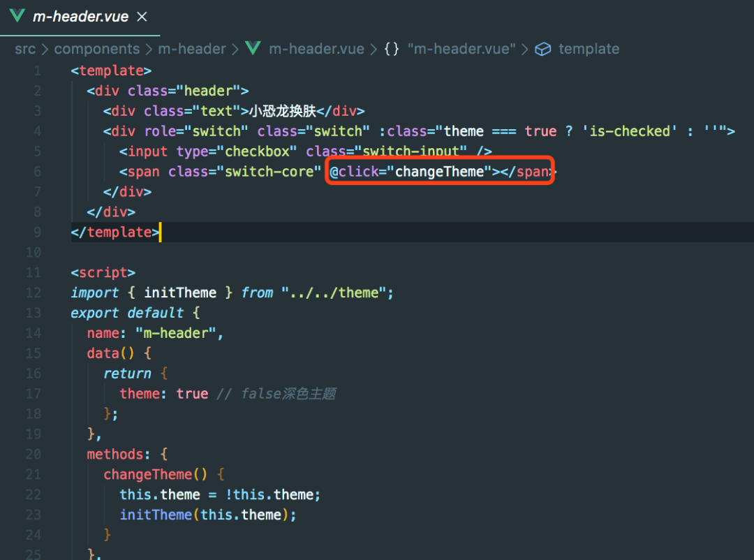The width and height of the screenshot is (754, 560).
Task: Click line number 1 in the gutter
Action: point(37,71)
